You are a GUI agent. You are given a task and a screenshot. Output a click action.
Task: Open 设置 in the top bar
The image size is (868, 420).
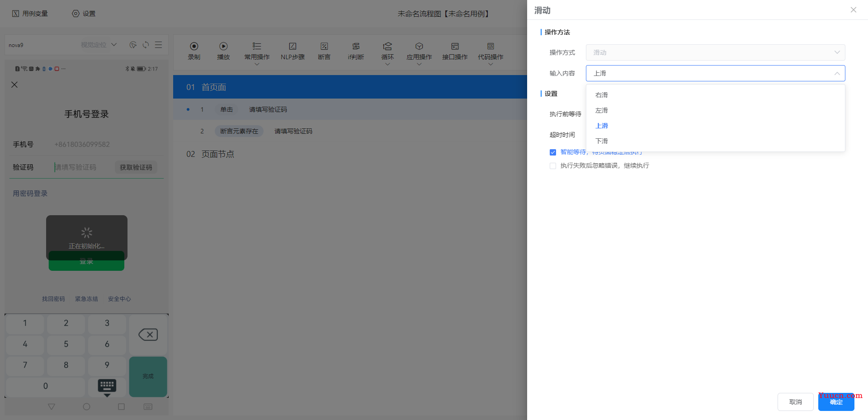(x=84, y=14)
